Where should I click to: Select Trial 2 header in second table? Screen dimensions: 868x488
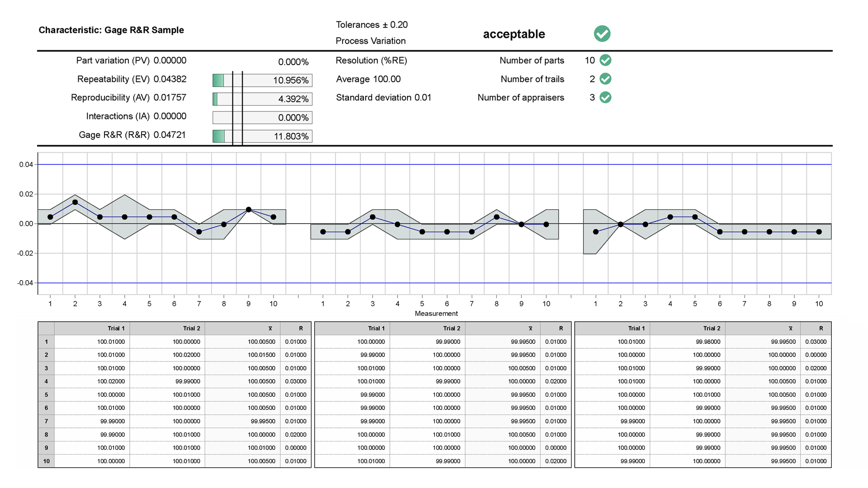(451, 328)
